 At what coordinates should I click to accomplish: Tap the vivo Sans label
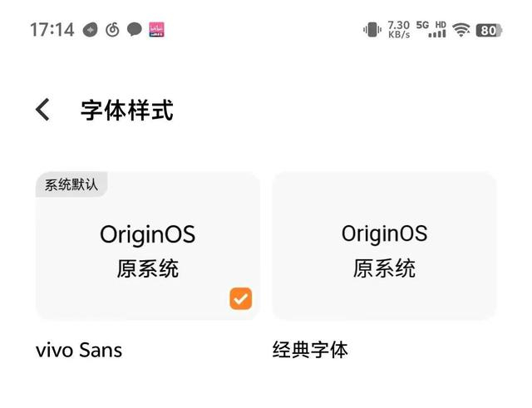pos(79,350)
